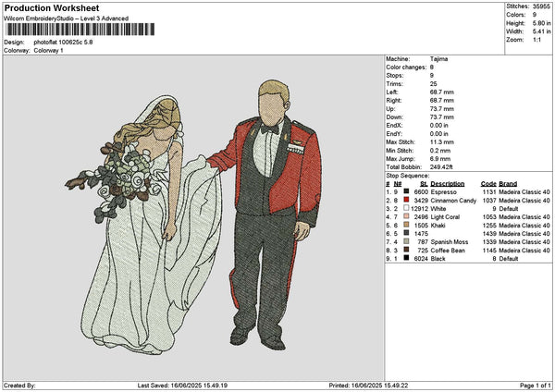Pick the Light Coral color swatch

coord(406,216)
